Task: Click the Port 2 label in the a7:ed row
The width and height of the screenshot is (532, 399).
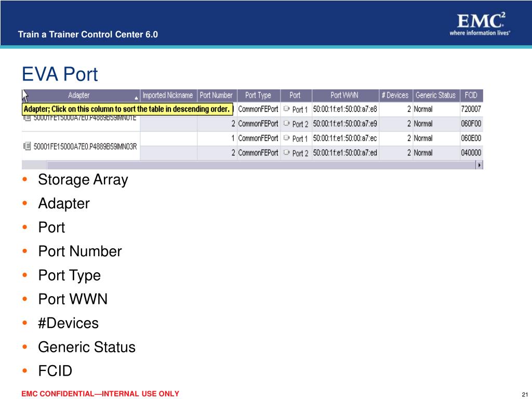Action: [300, 153]
